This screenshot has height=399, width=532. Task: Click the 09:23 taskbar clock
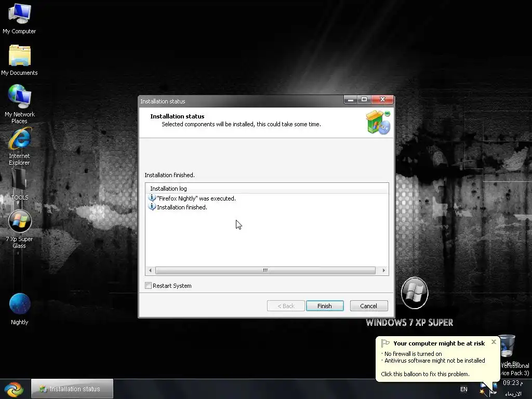pos(513,383)
